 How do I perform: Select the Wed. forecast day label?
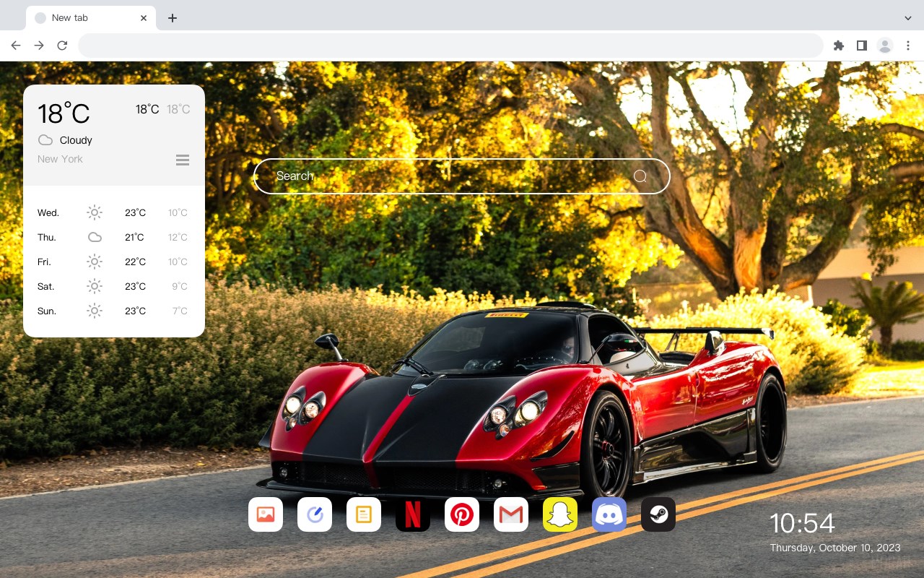coord(48,212)
